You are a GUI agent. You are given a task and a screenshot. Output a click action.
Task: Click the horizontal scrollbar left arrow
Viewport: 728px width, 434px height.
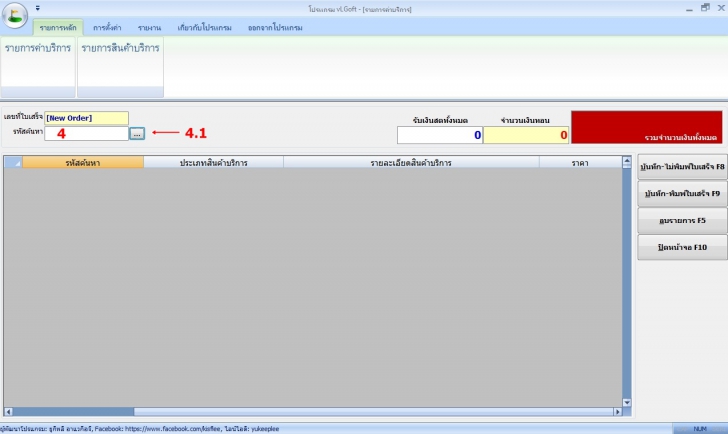[8, 412]
